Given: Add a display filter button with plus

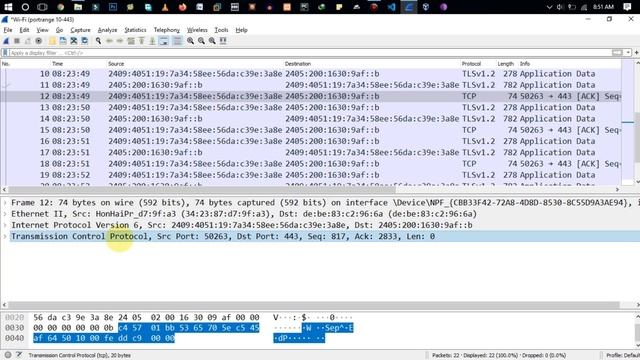Looking at the screenshot, I should click(x=636, y=53).
